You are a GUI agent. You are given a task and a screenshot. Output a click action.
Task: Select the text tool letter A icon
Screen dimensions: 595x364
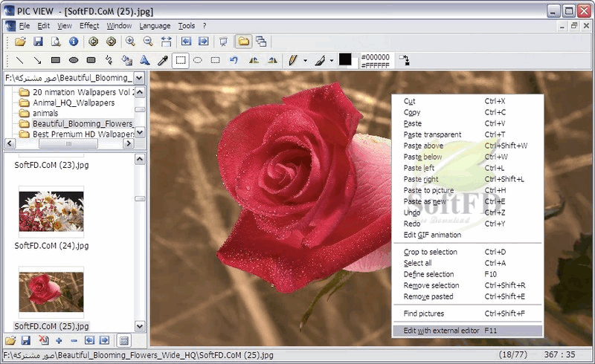point(144,60)
